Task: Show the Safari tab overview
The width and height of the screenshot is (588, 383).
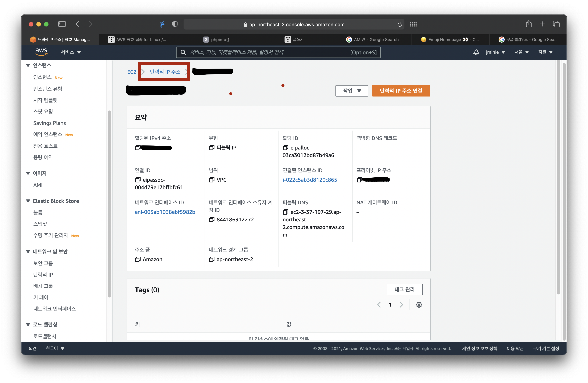Action: 556,24
